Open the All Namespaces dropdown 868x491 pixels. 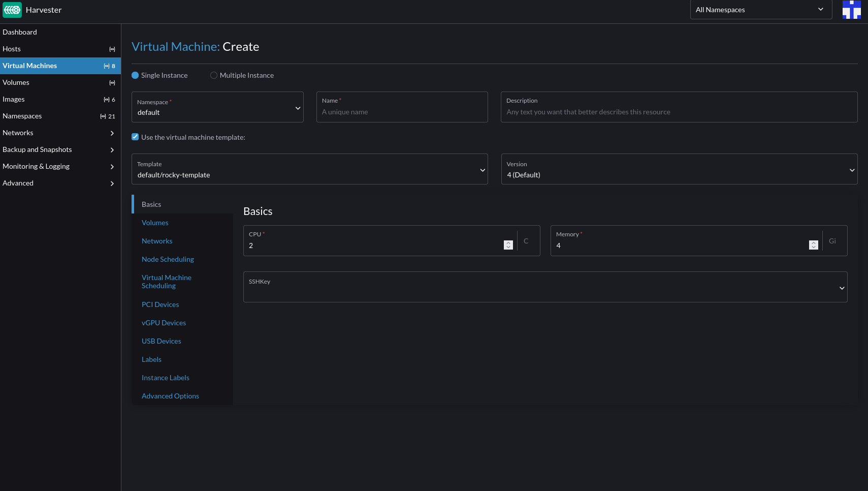[760, 9]
